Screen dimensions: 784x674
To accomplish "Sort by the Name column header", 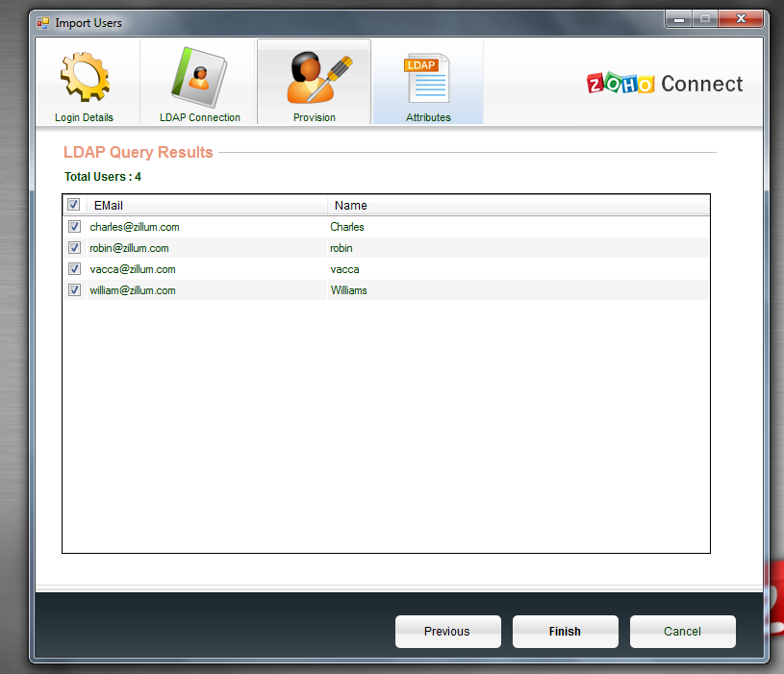I will (x=518, y=206).
